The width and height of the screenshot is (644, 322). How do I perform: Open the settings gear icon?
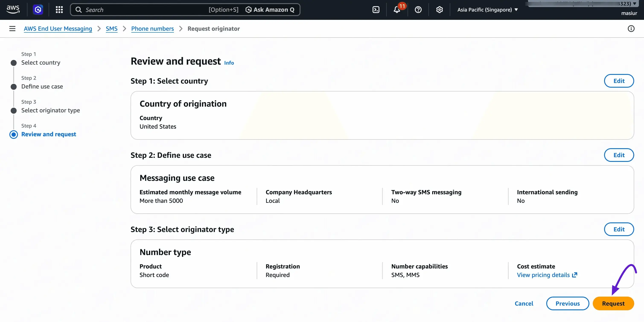[x=439, y=10]
